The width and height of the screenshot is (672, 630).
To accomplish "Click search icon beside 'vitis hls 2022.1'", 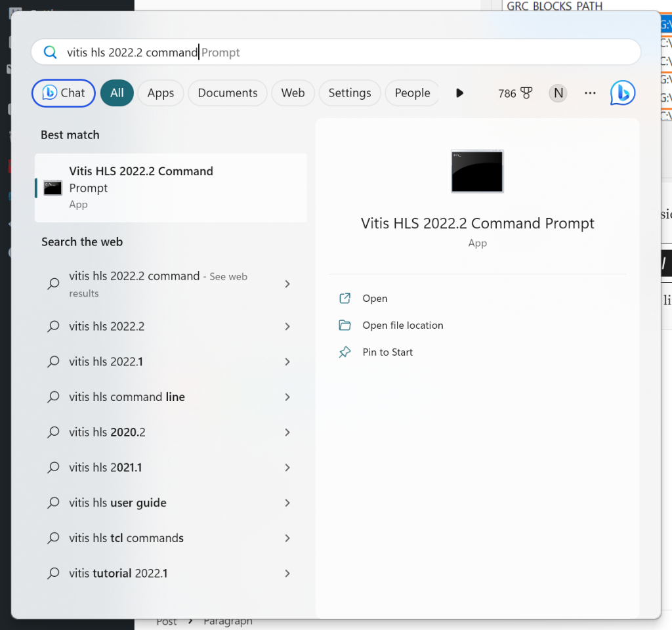I will pos(53,362).
